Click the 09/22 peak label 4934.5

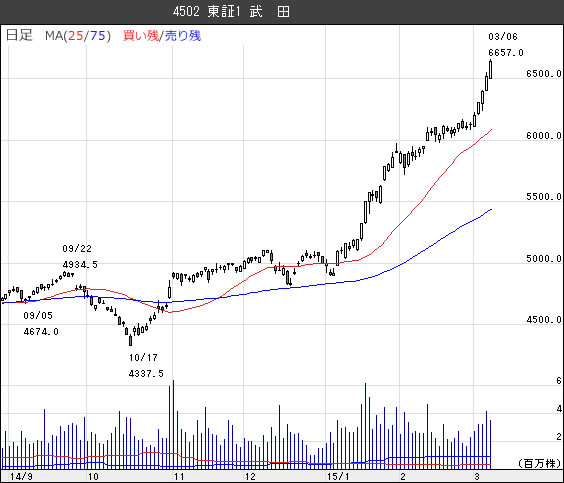click(x=80, y=265)
